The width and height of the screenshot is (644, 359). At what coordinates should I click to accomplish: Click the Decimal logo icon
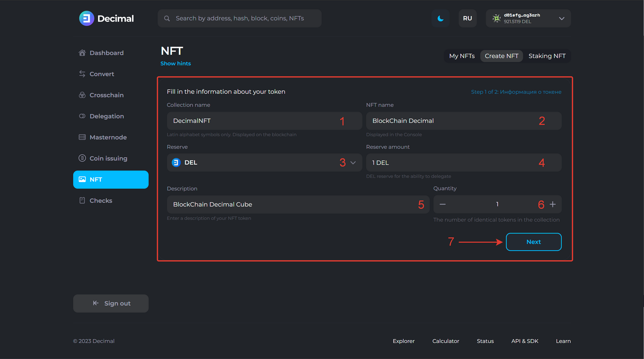point(86,18)
